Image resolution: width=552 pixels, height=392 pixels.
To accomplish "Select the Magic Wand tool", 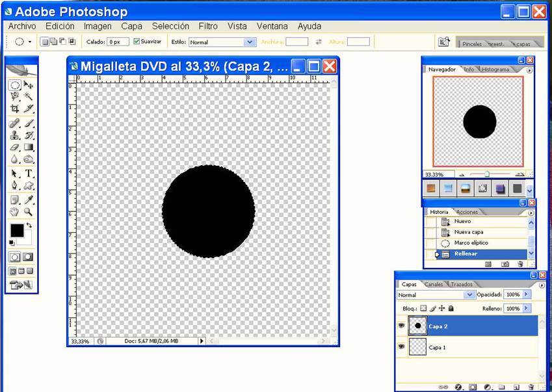I will point(29,96).
